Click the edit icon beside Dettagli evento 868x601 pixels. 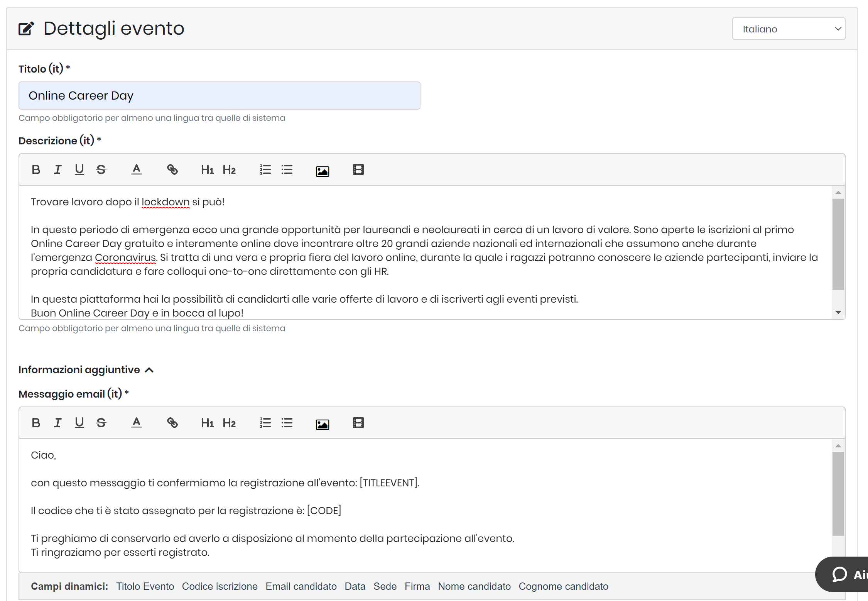pyautogui.click(x=26, y=29)
